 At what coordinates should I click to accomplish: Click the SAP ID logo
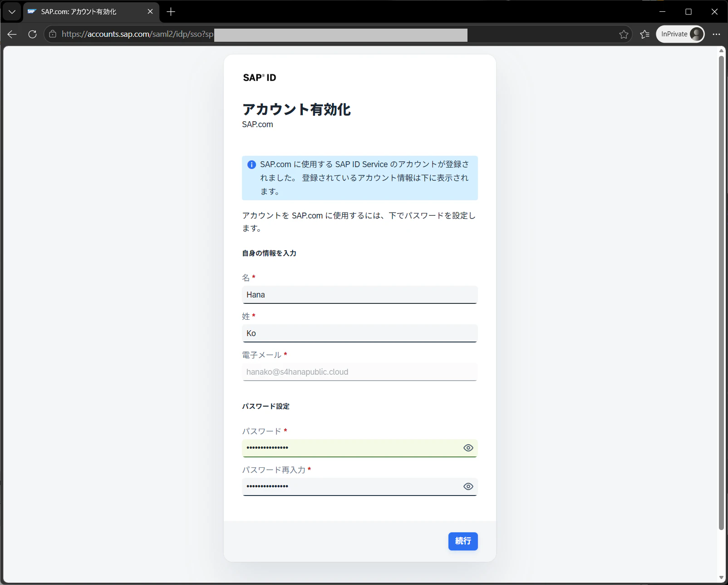point(260,78)
